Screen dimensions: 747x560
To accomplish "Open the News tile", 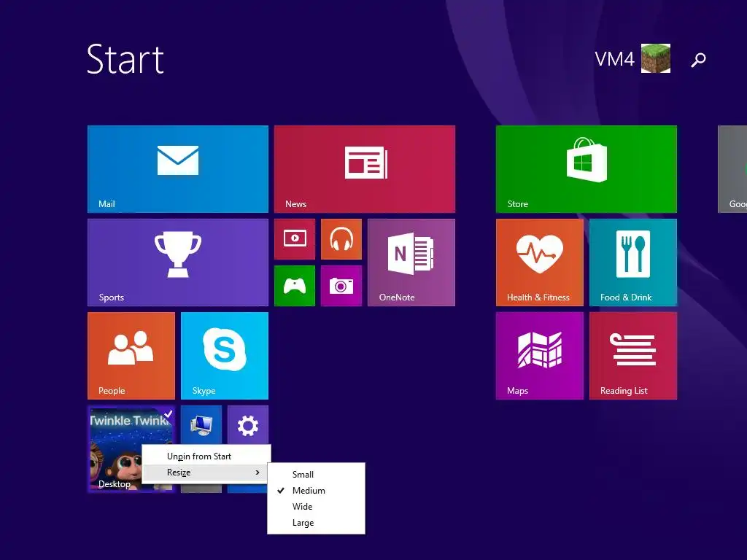I will click(x=365, y=169).
